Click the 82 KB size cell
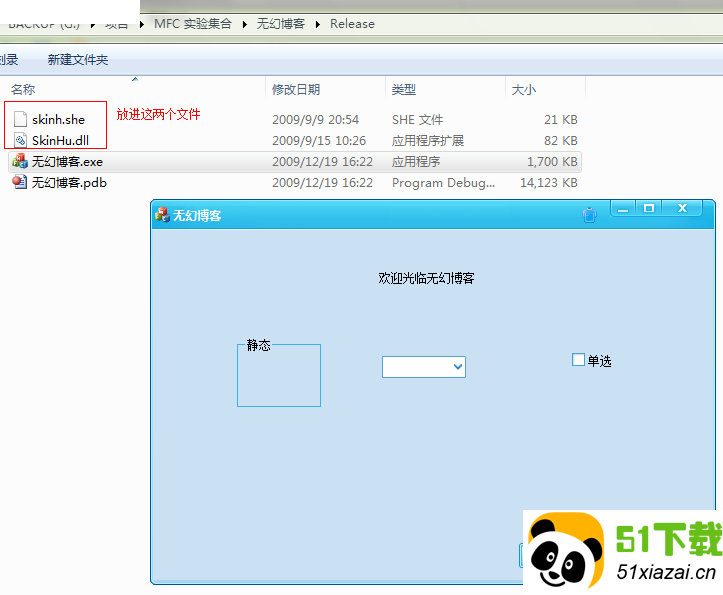Image resolution: width=723 pixels, height=595 pixels. 561,140
